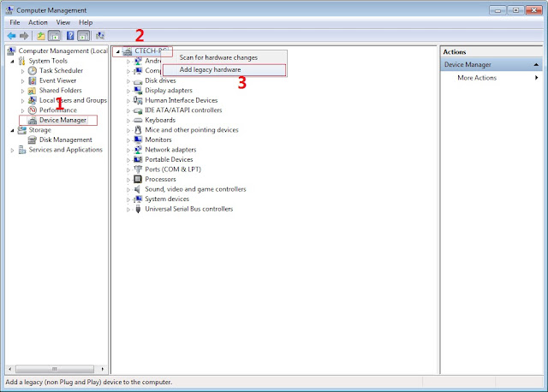
Task: Click the Universal Serial Bus controllers icon
Action: click(138, 209)
